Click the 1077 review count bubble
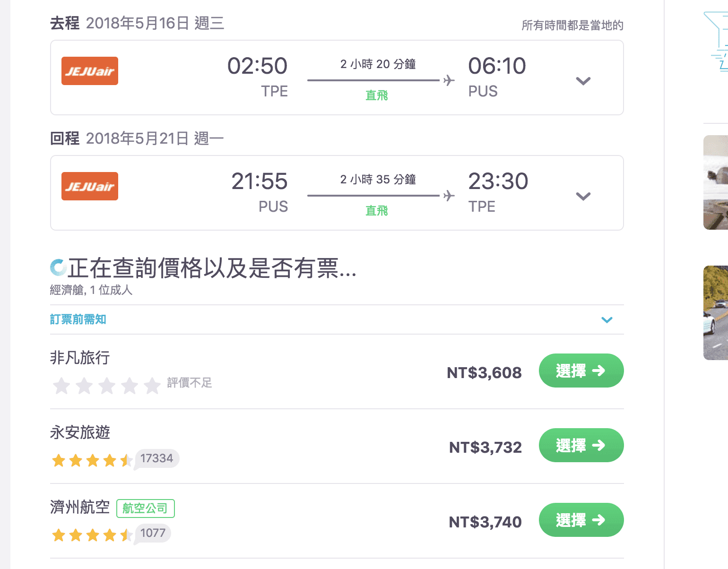The height and width of the screenshot is (569, 728). tap(153, 533)
